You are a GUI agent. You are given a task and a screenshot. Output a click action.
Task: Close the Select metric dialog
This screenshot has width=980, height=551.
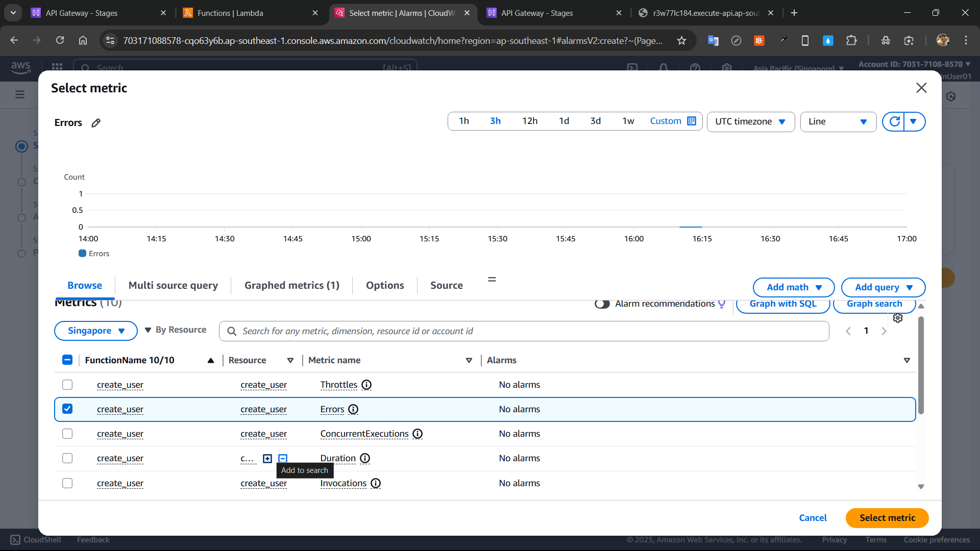pos(921,88)
